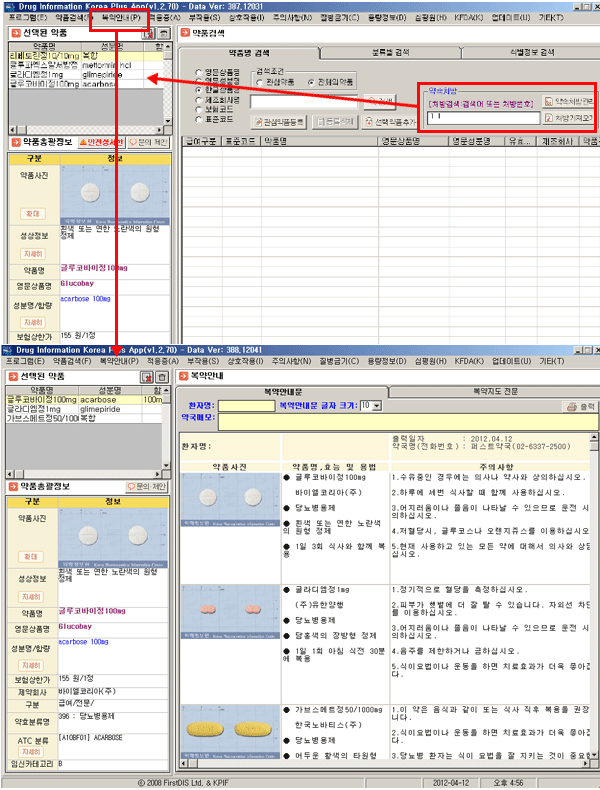Click printer 출력 button in lower window
The image size is (600, 790).
[x=580, y=407]
